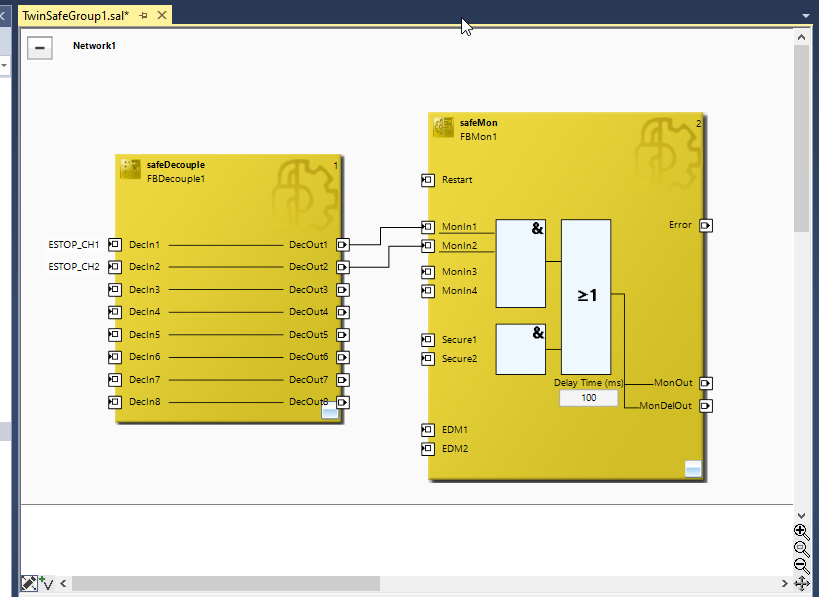Select the upper & gate in safeMon
Screen dimensions: 819x597
[x=521, y=263]
